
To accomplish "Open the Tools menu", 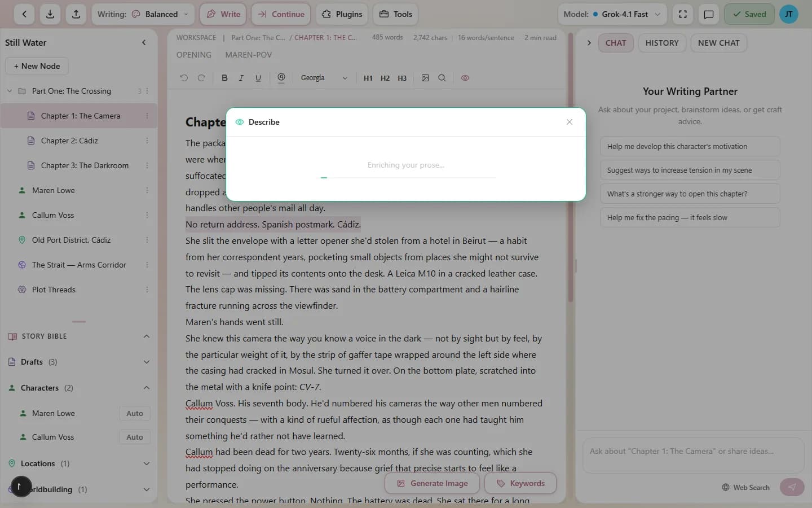I will click(395, 14).
